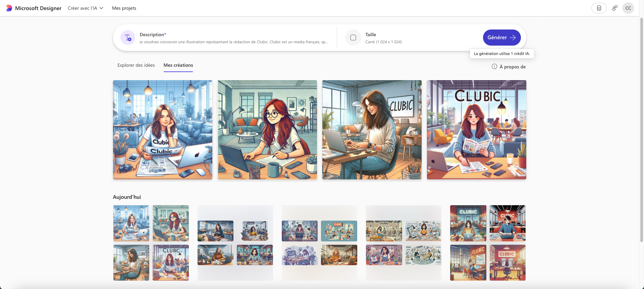The width and height of the screenshot is (644, 289).
Task: Select the first small blue thumbnail under Aujourd'hui
Action: coord(131,223)
